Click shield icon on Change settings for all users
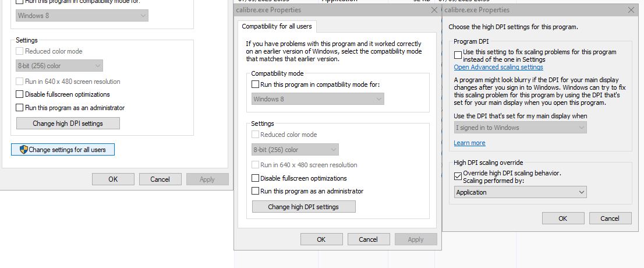The width and height of the screenshot is (644, 268). tap(24, 150)
